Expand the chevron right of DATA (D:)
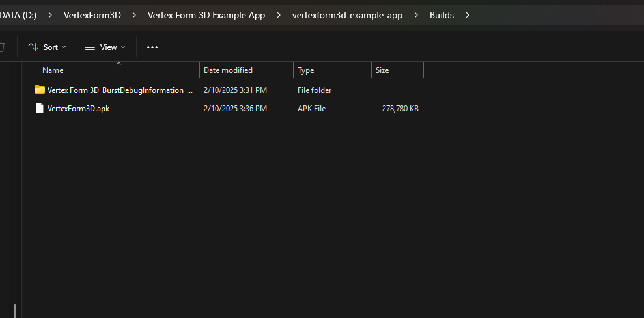This screenshot has width=644, height=318. point(50,15)
